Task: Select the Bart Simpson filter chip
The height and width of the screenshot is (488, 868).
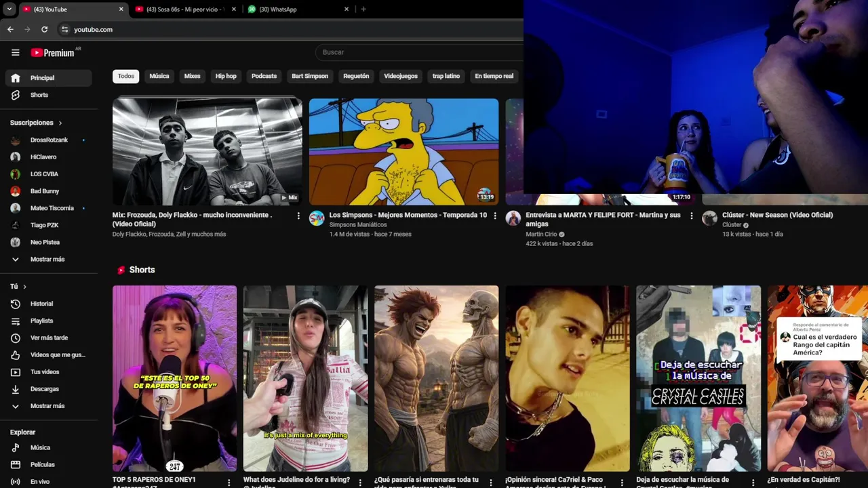Action: point(310,76)
